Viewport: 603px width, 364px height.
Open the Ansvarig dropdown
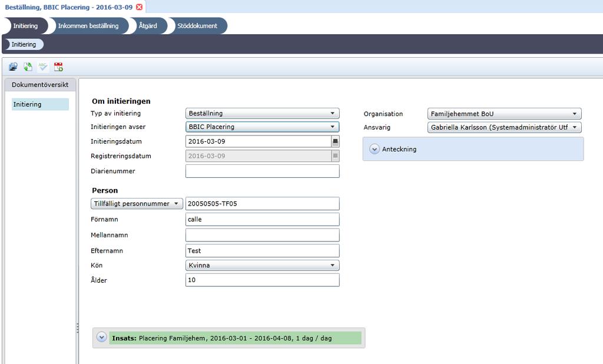[x=504, y=127]
